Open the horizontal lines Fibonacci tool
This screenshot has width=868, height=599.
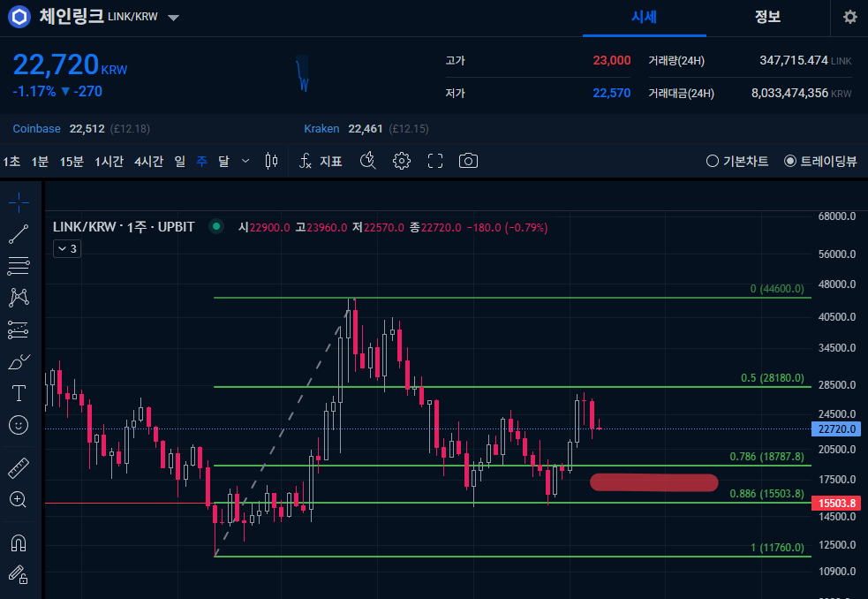pos(19,266)
